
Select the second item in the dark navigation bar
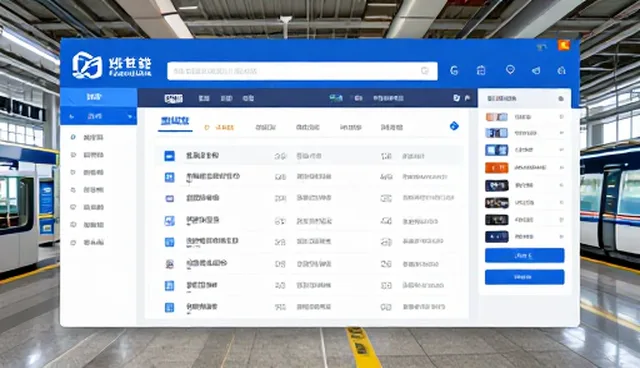(x=204, y=98)
